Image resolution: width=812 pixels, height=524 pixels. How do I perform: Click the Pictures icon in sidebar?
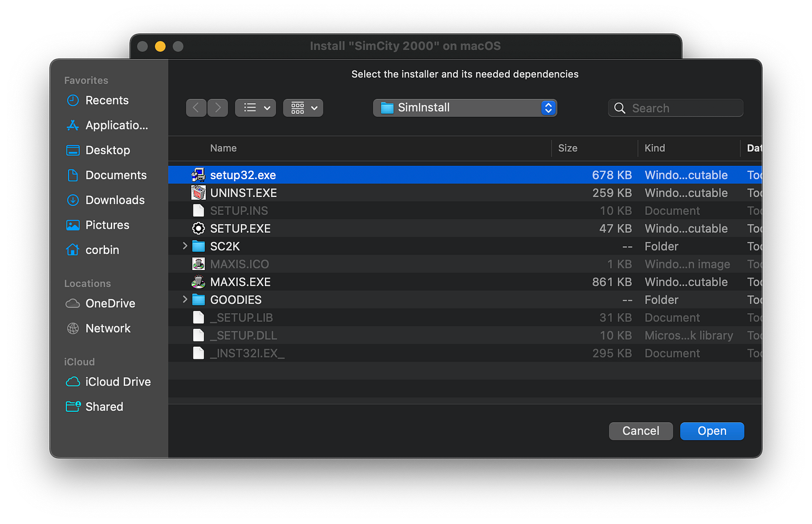(x=73, y=225)
